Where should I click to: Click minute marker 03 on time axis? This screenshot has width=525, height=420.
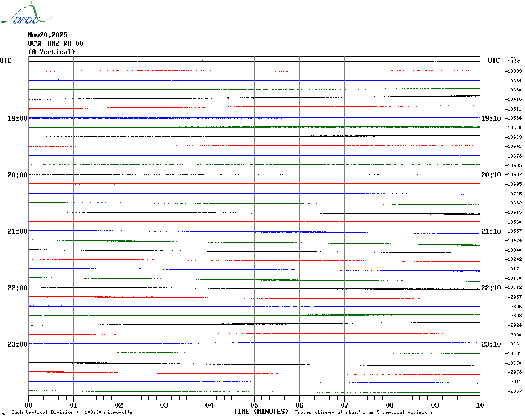coord(164,405)
